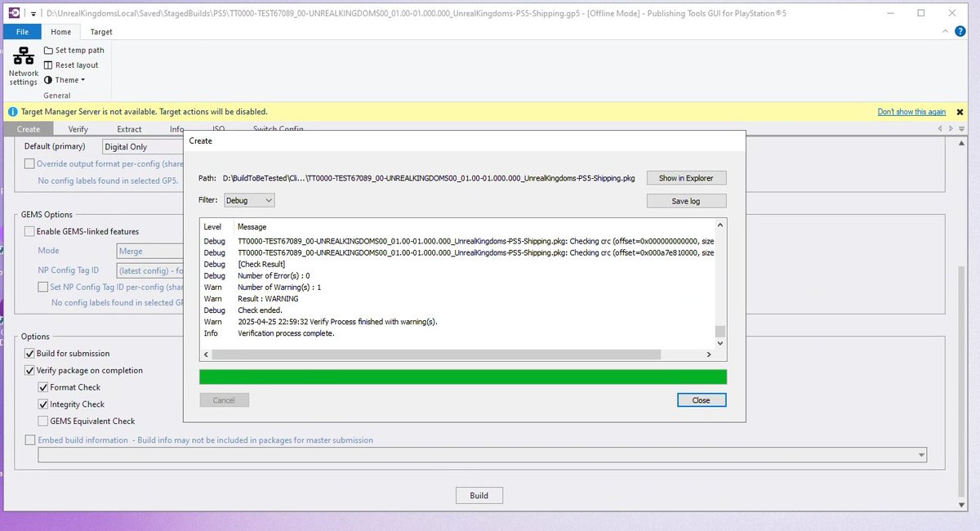This screenshot has height=531, width=980.
Task: Toggle Verify package on completion checkbox
Action: [x=30, y=371]
